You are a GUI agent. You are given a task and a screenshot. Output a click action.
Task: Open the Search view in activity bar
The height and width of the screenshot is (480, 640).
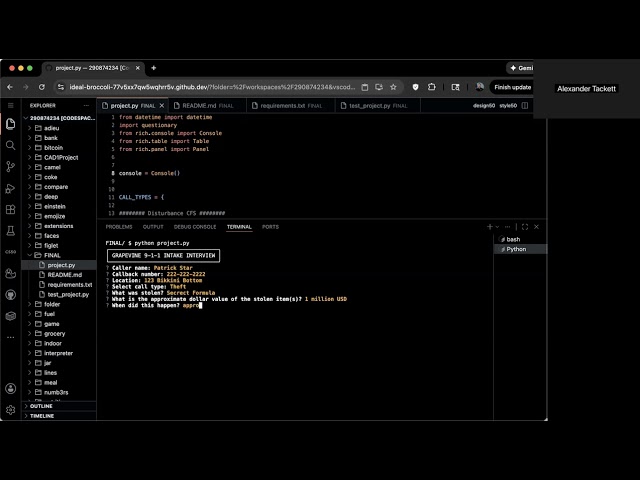click(x=11, y=145)
